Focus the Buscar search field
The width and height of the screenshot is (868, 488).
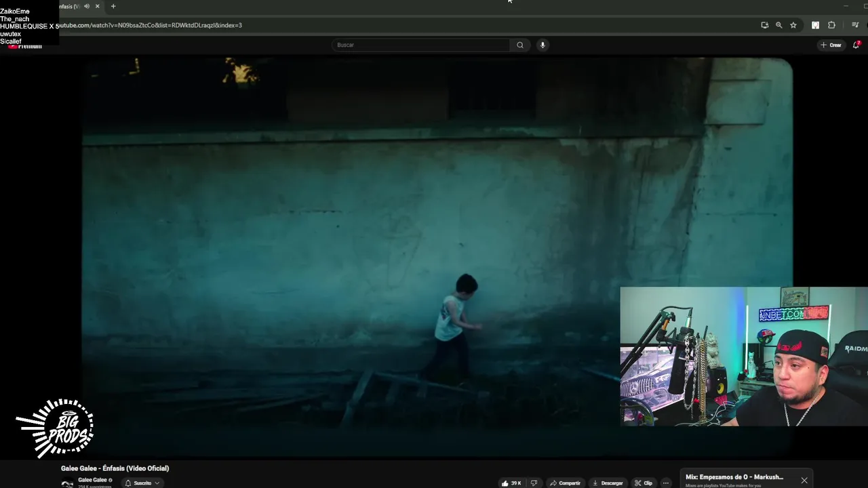[x=420, y=45]
